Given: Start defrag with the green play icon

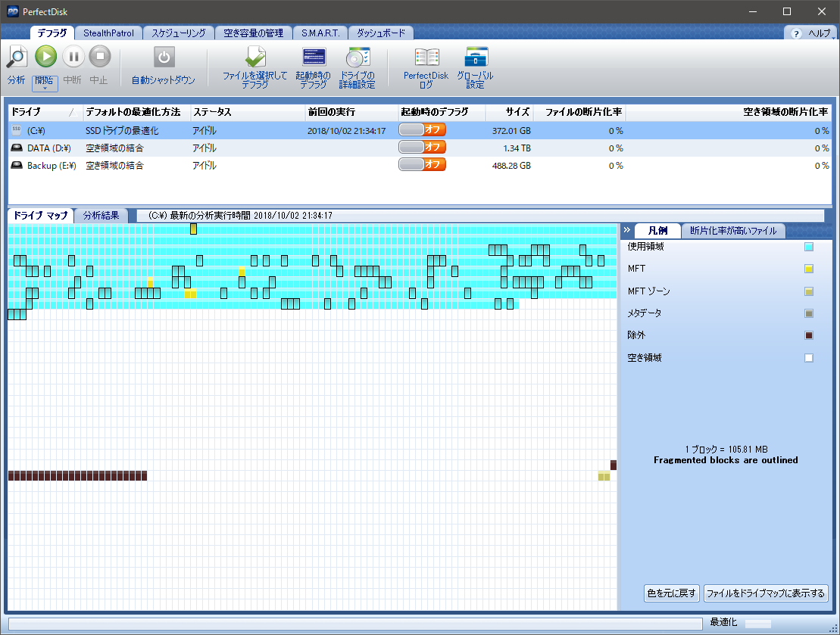Looking at the screenshot, I should point(45,56).
